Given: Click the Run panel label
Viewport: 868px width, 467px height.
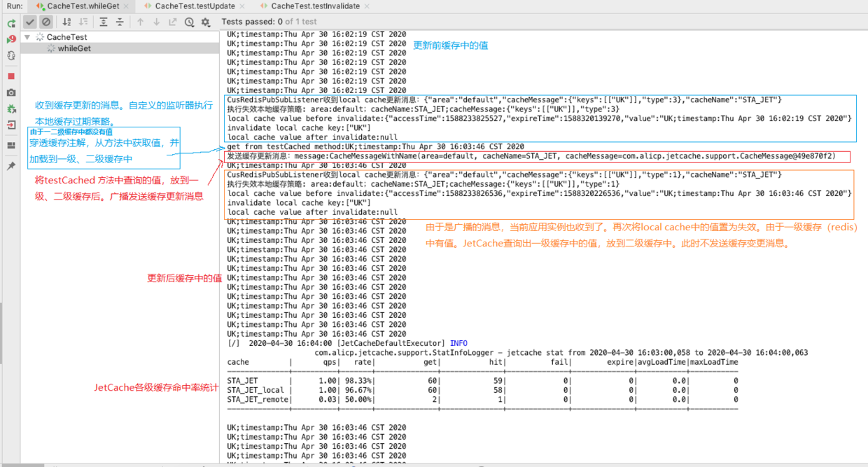Looking at the screenshot, I should (14, 6).
